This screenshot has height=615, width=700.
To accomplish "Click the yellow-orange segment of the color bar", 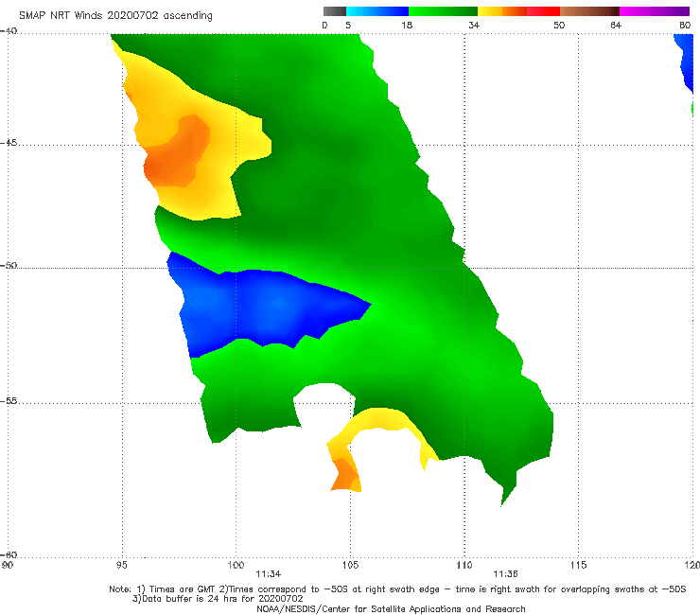I will click(501, 11).
